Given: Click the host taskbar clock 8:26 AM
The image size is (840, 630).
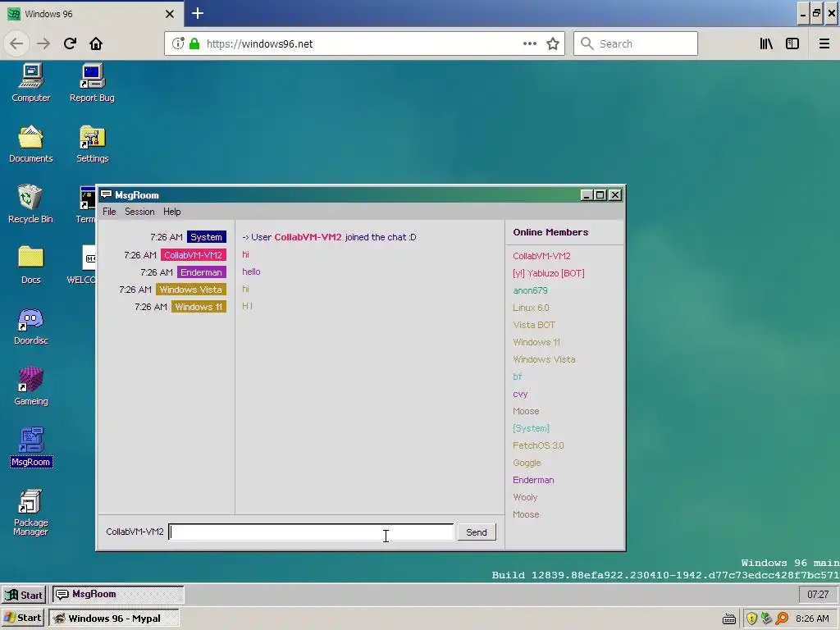Looking at the screenshot, I should coord(812,619).
